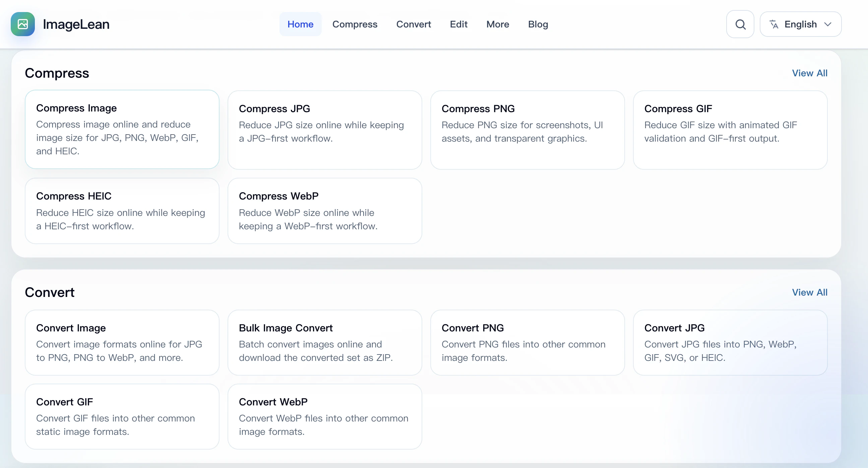Click View All in Convert section
Viewport: 868px width, 468px height.
(809, 292)
